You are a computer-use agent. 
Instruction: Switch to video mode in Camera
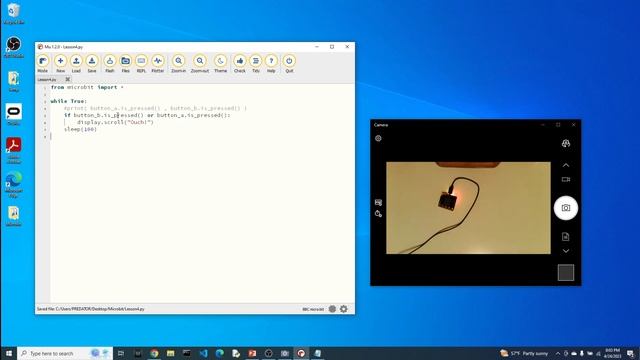tap(566, 179)
